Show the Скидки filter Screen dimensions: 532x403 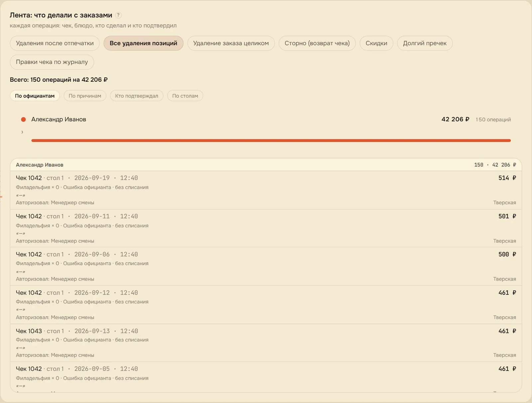point(376,43)
